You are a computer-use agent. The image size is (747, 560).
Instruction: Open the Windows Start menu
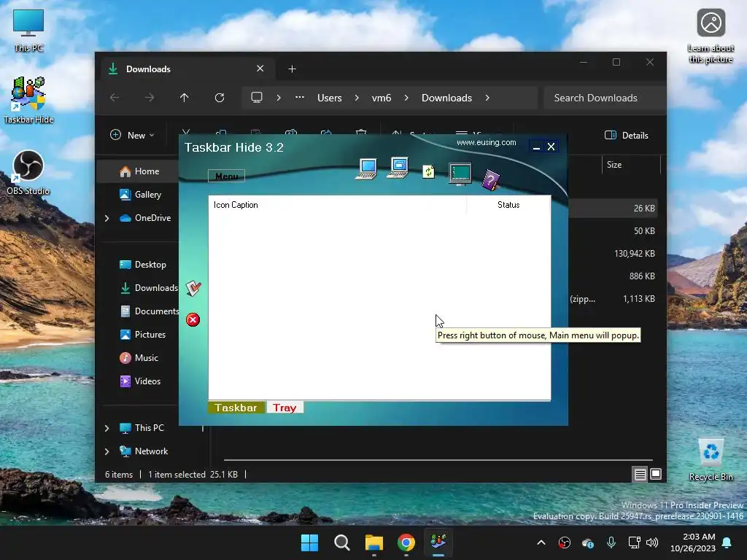pos(309,542)
